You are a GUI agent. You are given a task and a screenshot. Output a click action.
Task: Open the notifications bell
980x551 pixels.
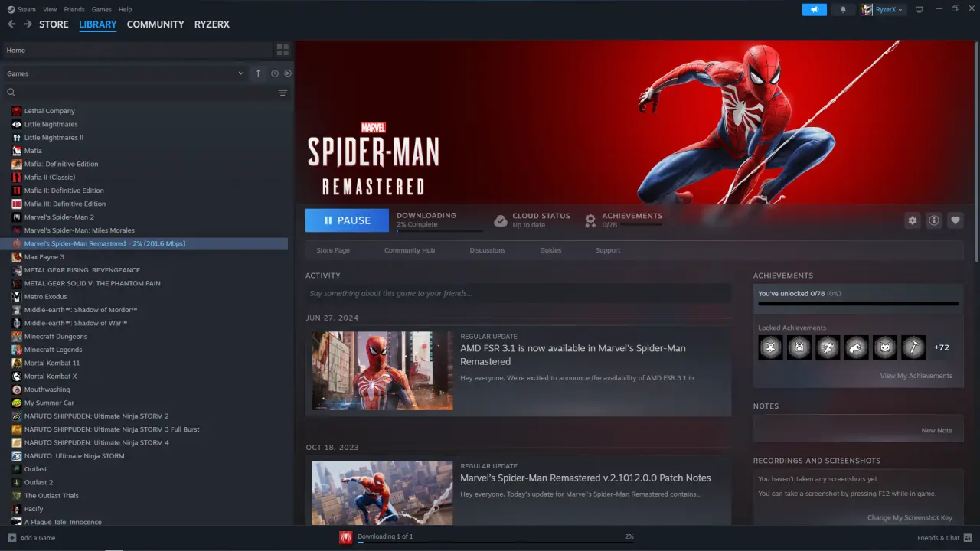(843, 9)
